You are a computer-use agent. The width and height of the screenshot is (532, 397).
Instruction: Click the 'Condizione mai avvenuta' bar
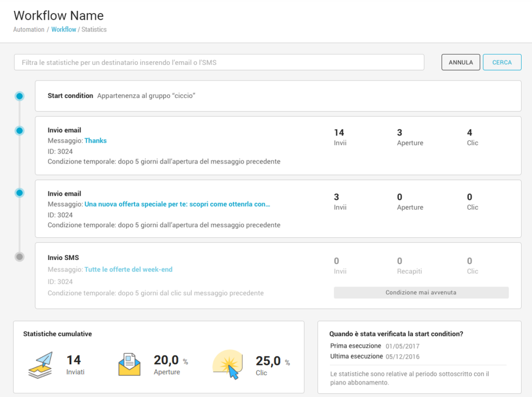(x=421, y=293)
